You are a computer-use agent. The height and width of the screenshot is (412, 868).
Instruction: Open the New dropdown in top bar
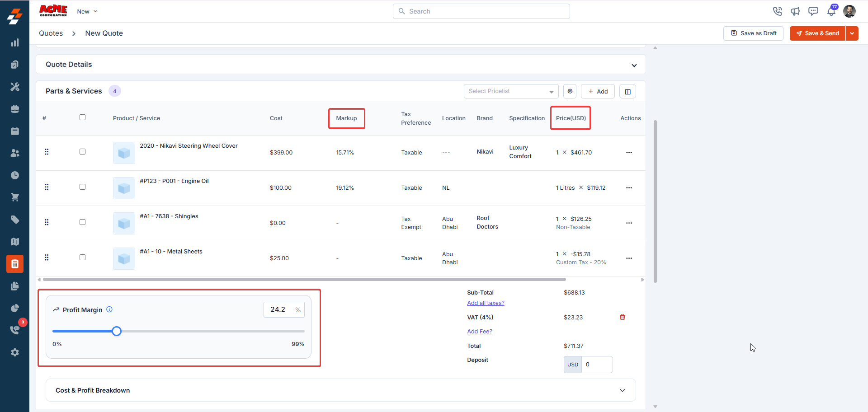pyautogui.click(x=87, y=11)
